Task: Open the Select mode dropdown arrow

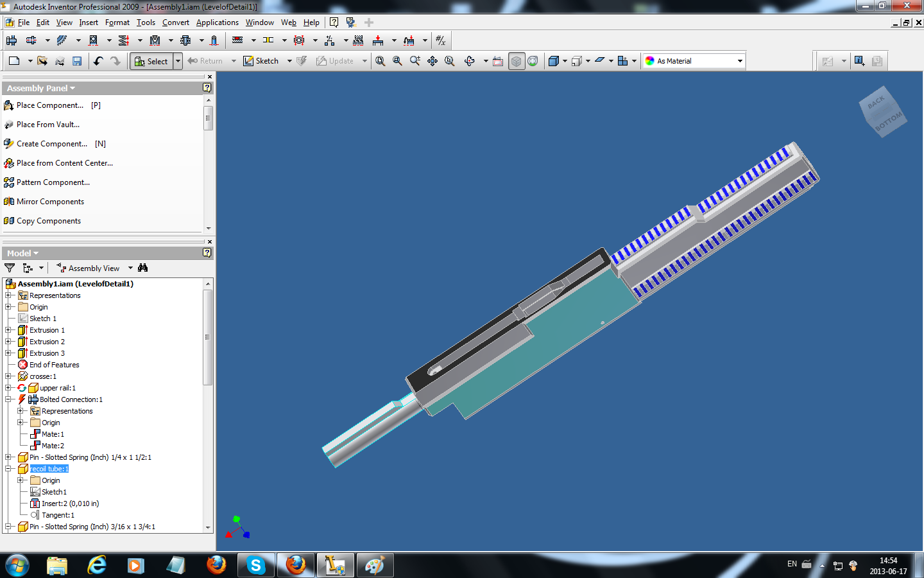Action: [178, 61]
